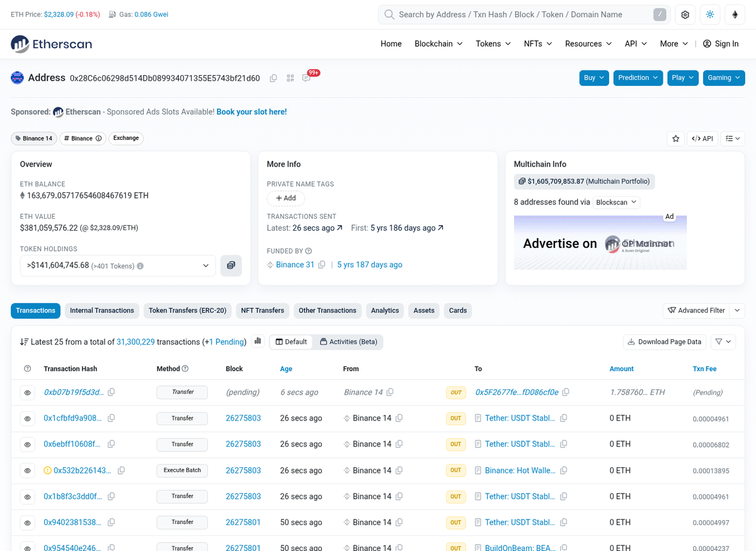The image size is (756, 551).
Task: Copy hash of transaction 0x1cfbfd9a908
Action: [112, 418]
